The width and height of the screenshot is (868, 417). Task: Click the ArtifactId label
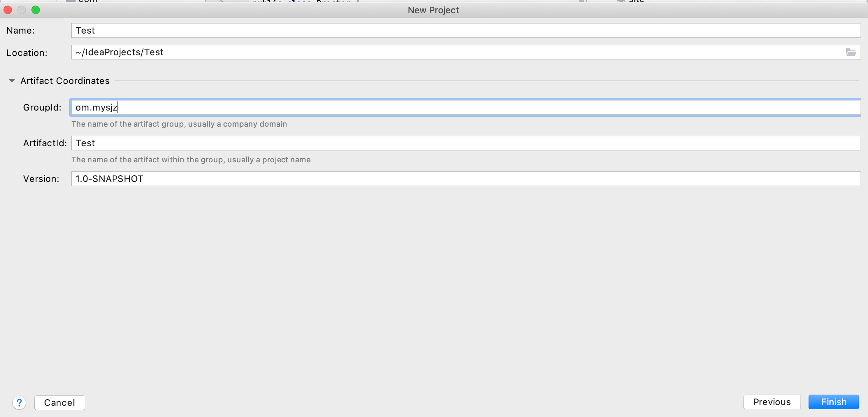(45, 143)
